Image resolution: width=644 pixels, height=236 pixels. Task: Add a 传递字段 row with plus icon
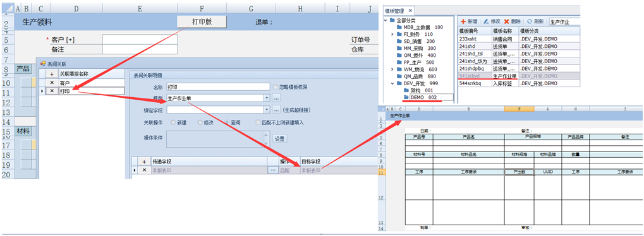(144, 162)
